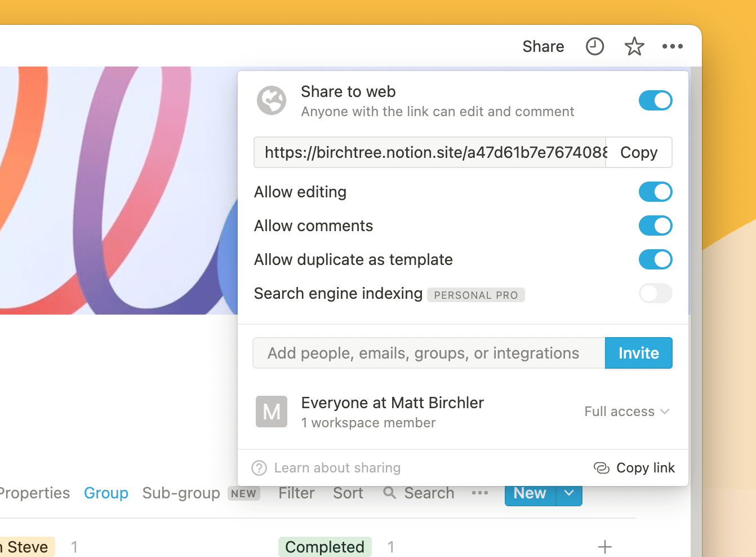756x557 pixels.
Task: Click the NEW badge next to Sub-group
Action: coord(244,493)
